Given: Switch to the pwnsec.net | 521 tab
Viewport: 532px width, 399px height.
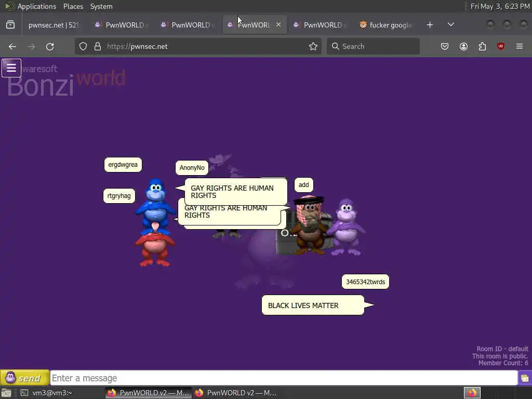Looking at the screenshot, I should click(x=54, y=25).
